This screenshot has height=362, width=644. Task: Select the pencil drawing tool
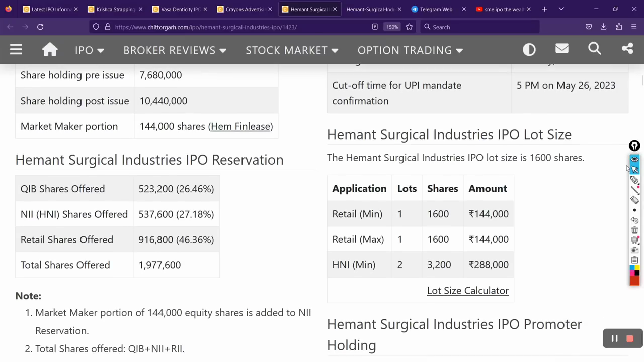pyautogui.click(x=634, y=180)
